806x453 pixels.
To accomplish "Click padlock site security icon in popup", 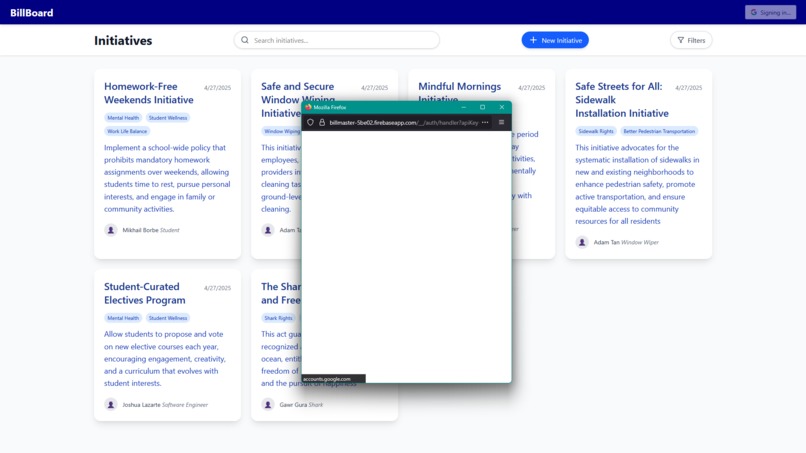I will pyautogui.click(x=322, y=122).
